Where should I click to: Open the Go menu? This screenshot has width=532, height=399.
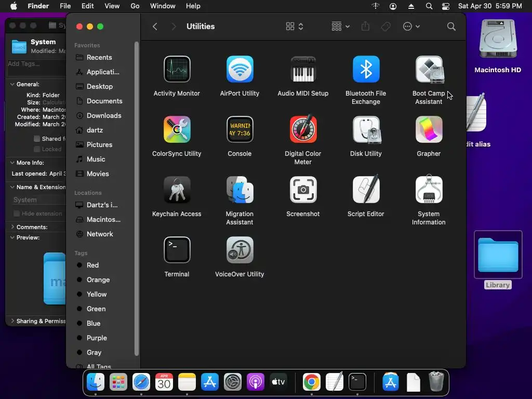click(x=135, y=6)
